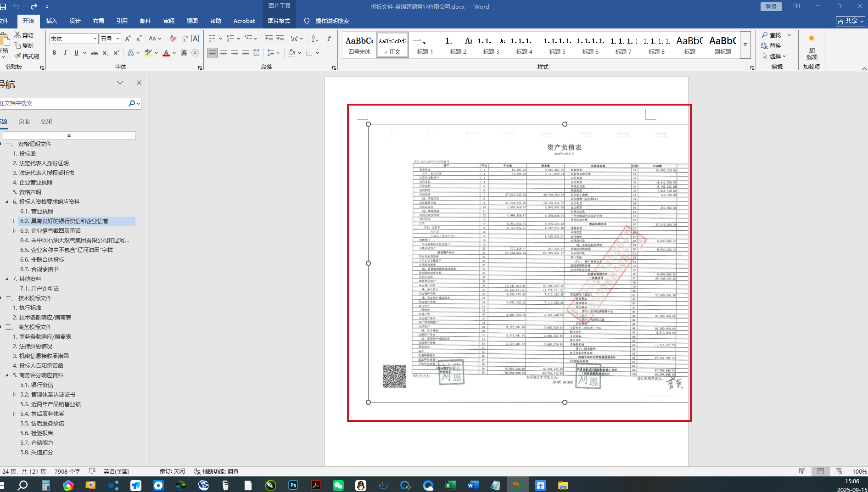Click the Cut scissors icon
Image resolution: width=868 pixels, height=492 pixels.
(x=24, y=35)
